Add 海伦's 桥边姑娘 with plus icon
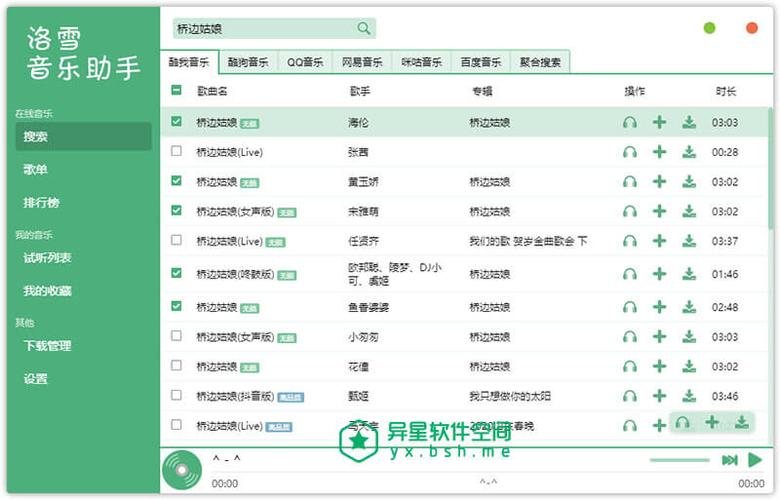 [659, 122]
